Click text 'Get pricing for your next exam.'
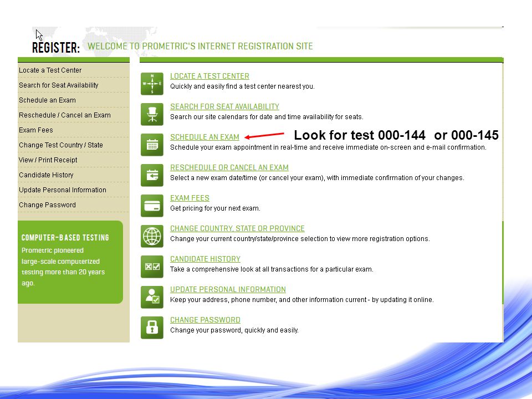Image resolution: width=532 pixels, height=399 pixels. pos(215,208)
